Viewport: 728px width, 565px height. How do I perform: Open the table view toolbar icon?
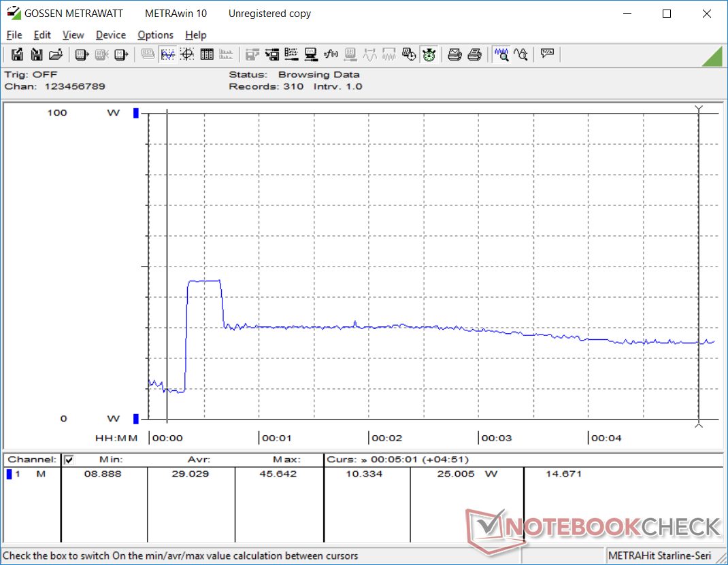pos(207,54)
